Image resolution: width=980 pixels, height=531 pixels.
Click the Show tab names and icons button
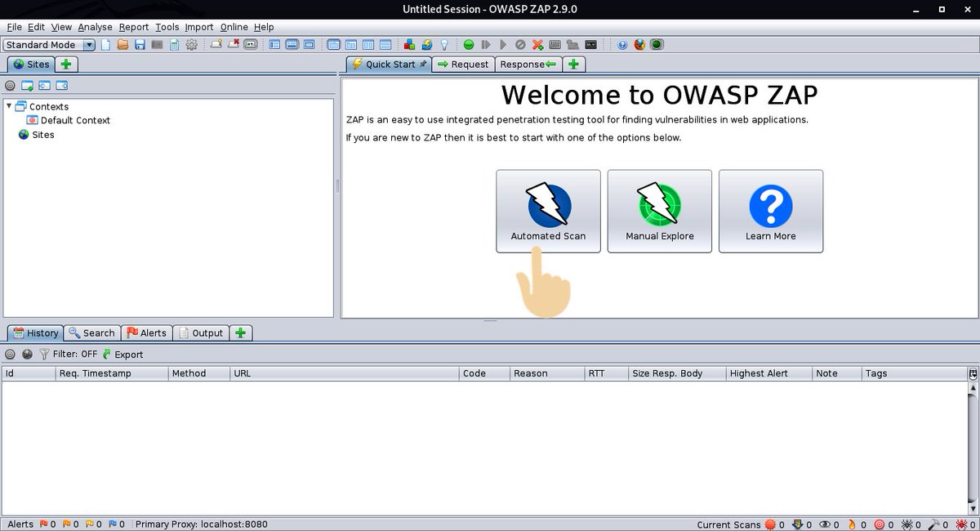[x=250, y=45]
